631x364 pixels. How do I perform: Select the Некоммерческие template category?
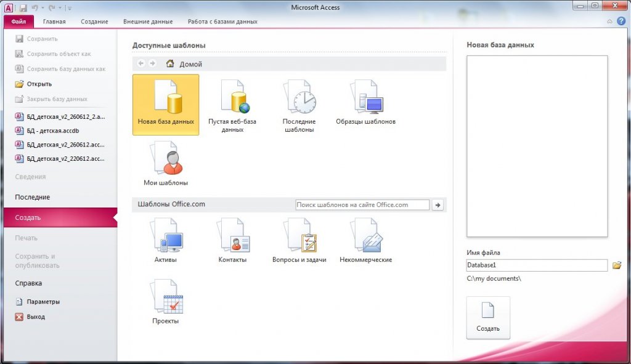pyautogui.click(x=366, y=241)
